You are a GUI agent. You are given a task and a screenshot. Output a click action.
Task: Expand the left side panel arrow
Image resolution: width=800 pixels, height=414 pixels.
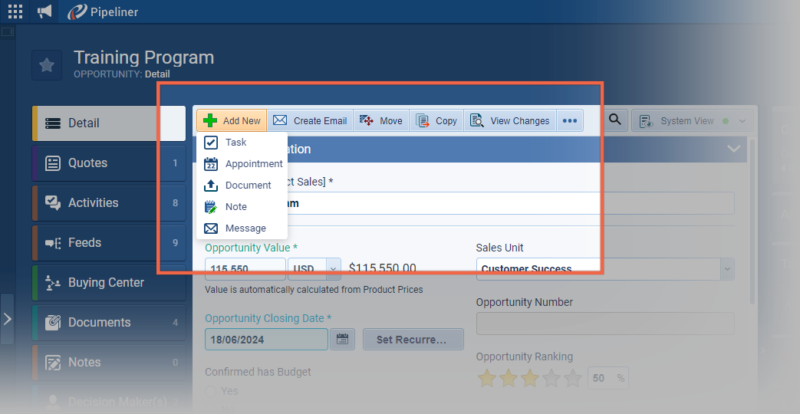7,319
